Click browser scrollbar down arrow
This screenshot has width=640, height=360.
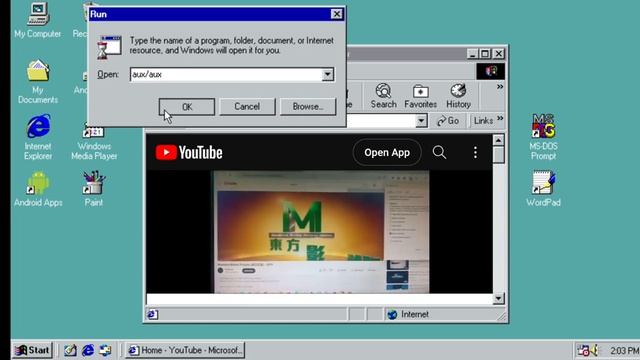[498, 298]
